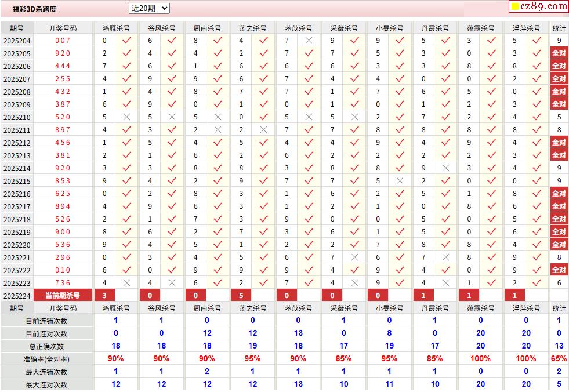The height and width of the screenshot is (392, 569).
Task: Click the 丹霞杀号 top column header
Action: [435, 28]
